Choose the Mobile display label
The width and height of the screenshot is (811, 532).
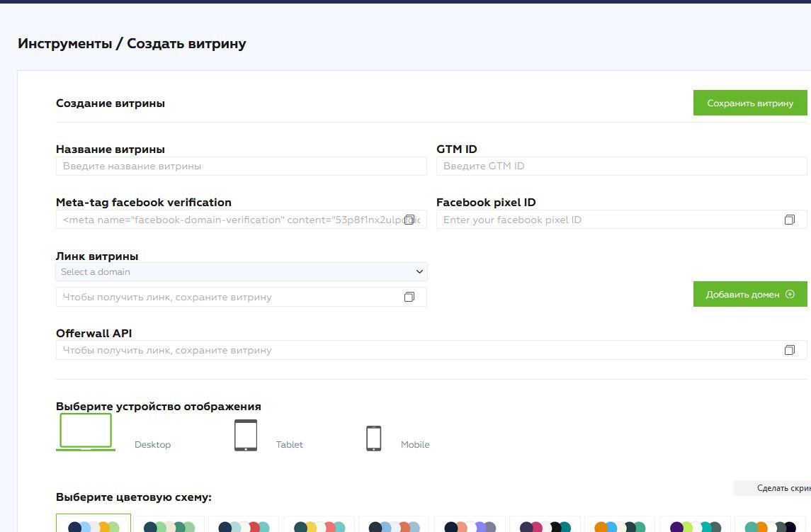[415, 445]
